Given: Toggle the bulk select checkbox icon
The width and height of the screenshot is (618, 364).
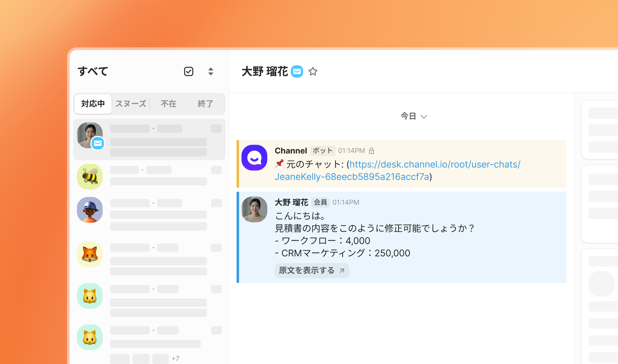Looking at the screenshot, I should coord(188,71).
